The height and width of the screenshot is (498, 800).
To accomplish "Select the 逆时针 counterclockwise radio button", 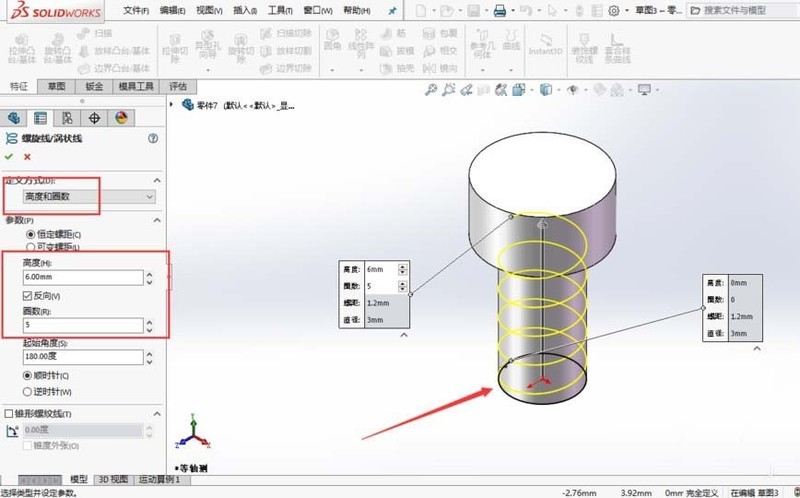I will point(28,392).
